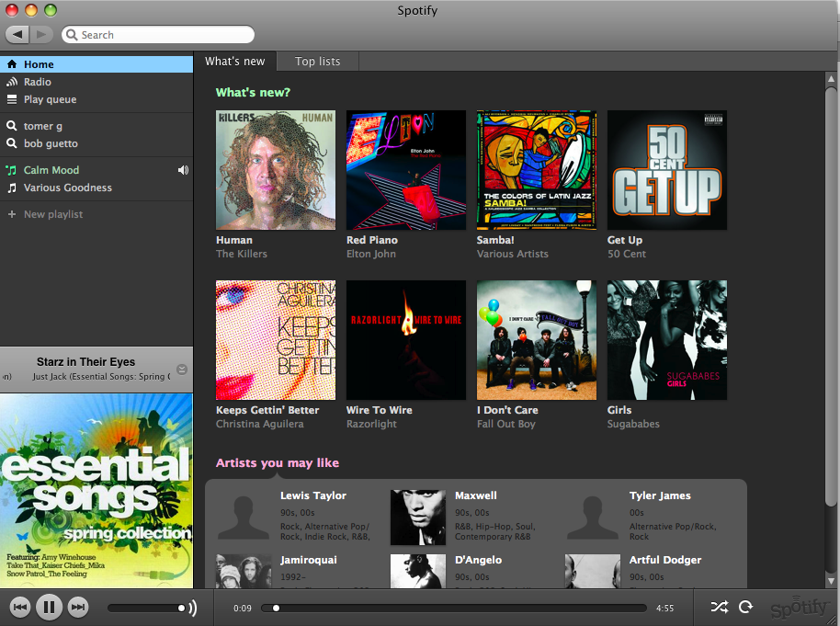The image size is (840, 626).
Task: Open the Artful Dodger artist name link
Action: click(665, 560)
